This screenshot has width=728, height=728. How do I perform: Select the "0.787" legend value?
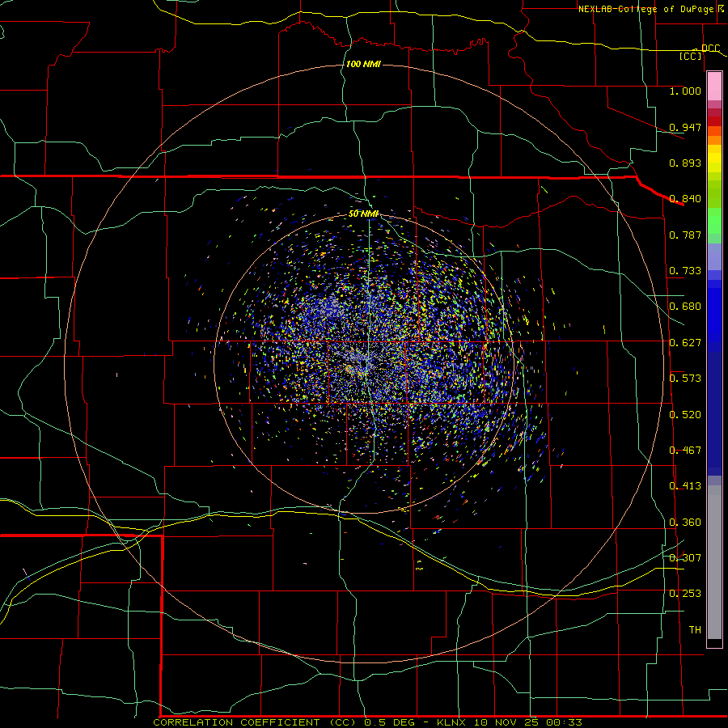[685, 235]
